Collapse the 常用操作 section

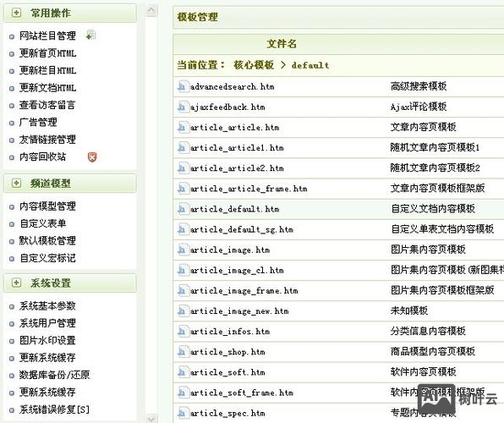point(16,13)
